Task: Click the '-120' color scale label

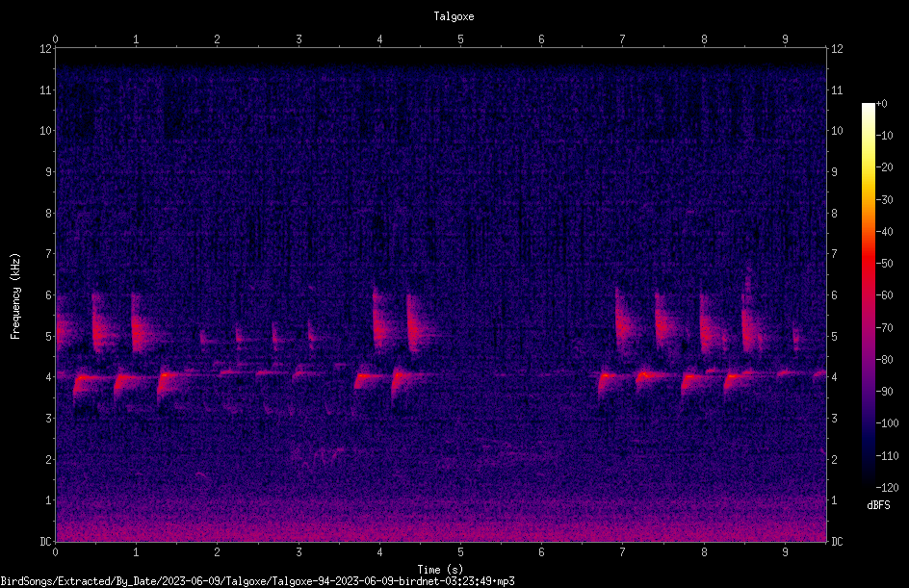Action: (x=887, y=488)
